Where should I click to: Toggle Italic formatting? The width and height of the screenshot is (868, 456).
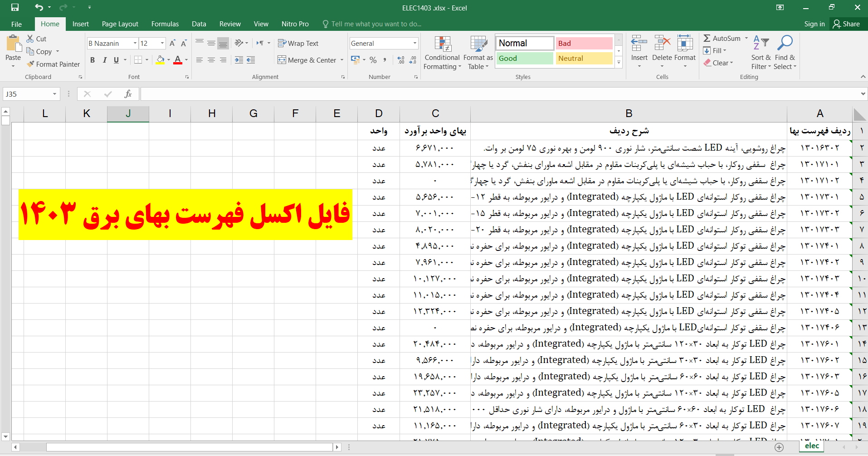(x=104, y=60)
